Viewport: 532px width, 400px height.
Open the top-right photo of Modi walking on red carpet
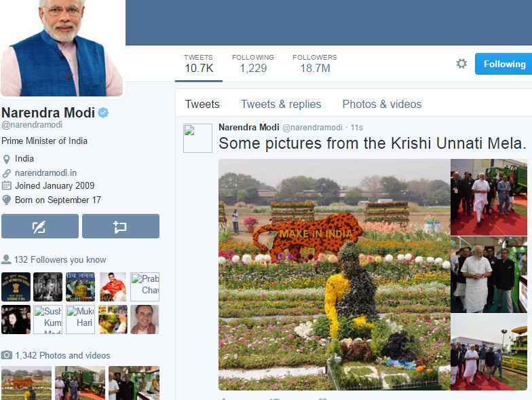pyautogui.click(x=489, y=197)
